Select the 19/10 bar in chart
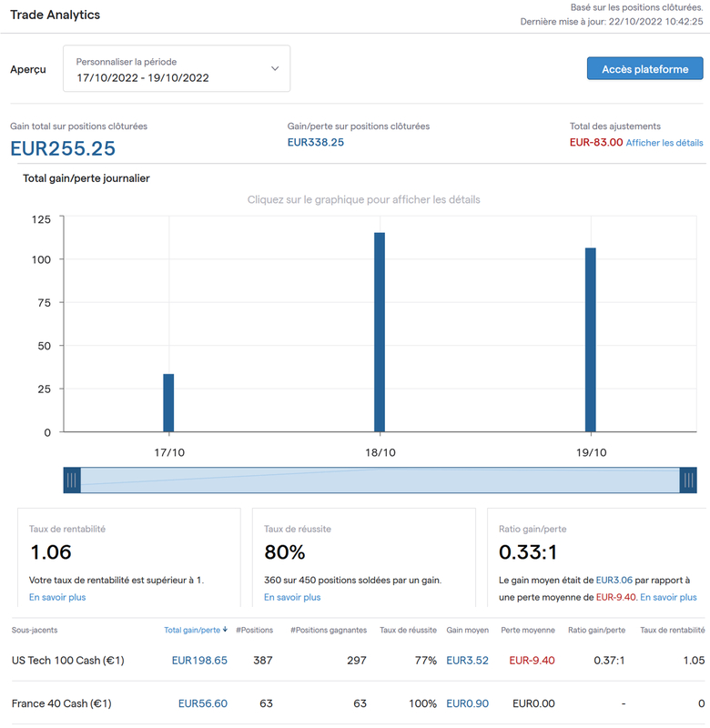Viewport: 710px width, 728px height. pyautogui.click(x=590, y=339)
